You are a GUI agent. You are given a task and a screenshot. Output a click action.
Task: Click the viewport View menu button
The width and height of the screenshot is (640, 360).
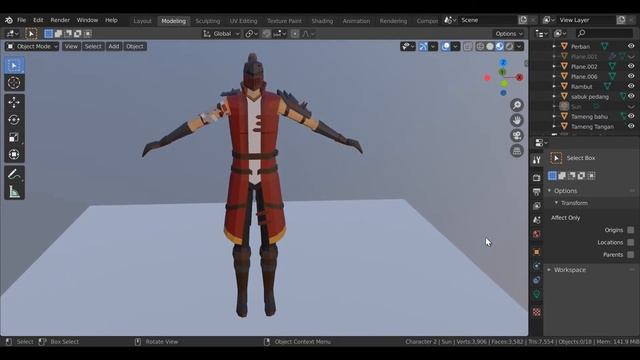tap(71, 47)
